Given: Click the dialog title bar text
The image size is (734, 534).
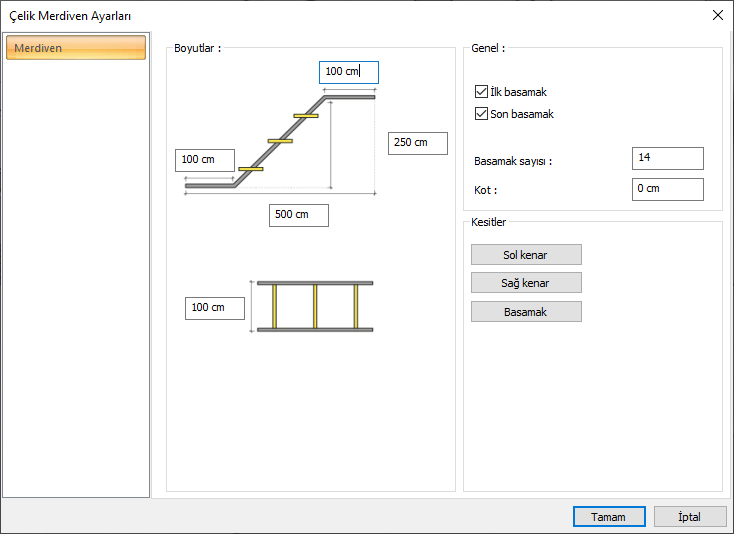Looking at the screenshot, I should tap(70, 16).
